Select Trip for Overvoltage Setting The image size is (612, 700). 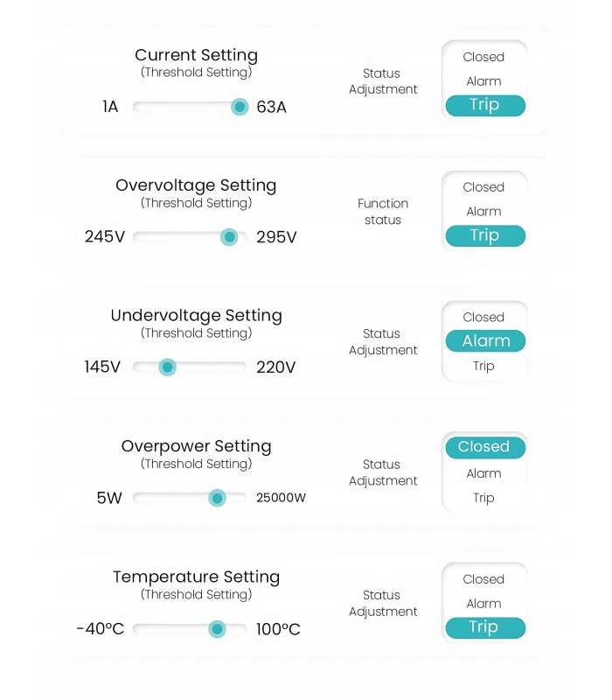point(484,236)
